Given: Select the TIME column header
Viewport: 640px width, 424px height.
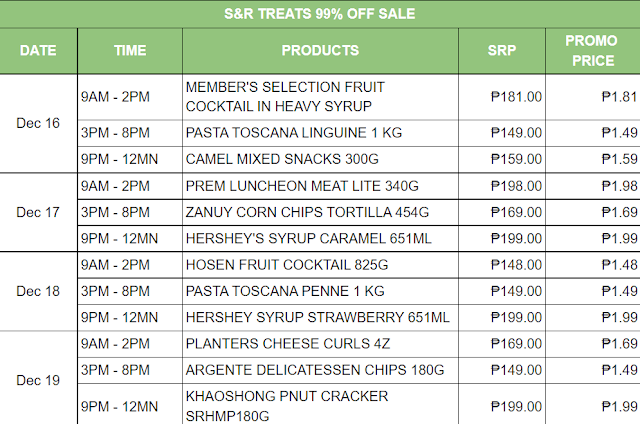Looking at the screenshot, I should coord(129,50).
